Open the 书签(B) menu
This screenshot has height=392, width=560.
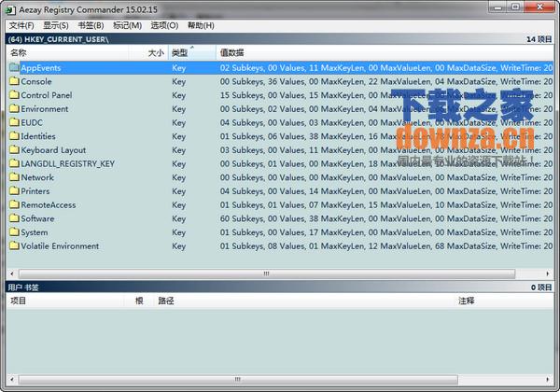[x=91, y=25]
